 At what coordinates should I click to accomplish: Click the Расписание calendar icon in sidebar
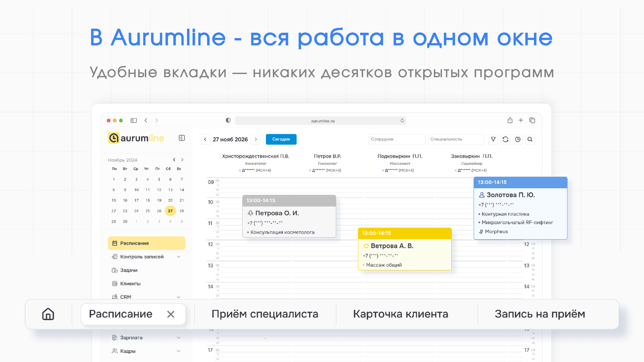click(114, 243)
